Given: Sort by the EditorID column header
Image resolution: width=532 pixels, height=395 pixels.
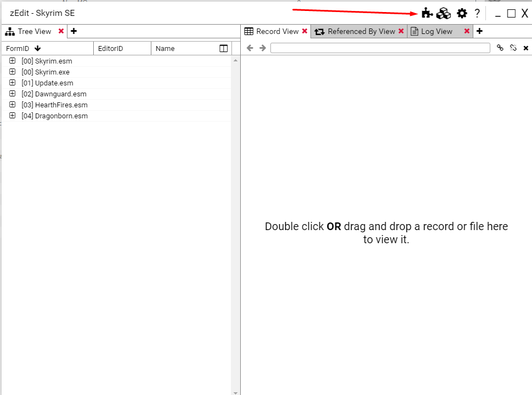Looking at the screenshot, I should 110,49.
